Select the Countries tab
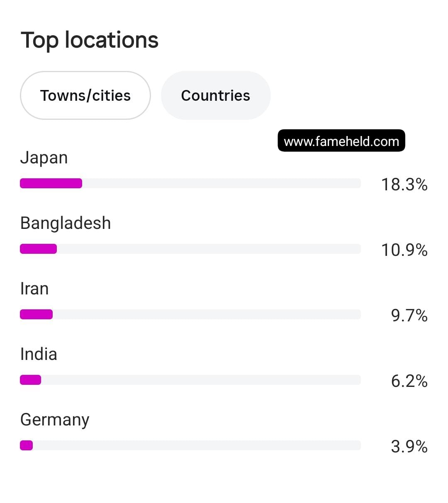The height and width of the screenshot is (503, 448). click(x=216, y=95)
